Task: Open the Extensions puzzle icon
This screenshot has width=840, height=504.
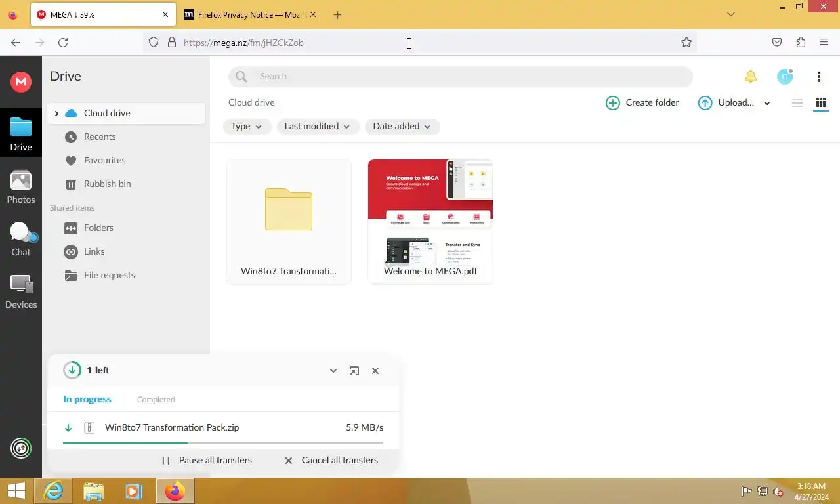Action: click(801, 43)
